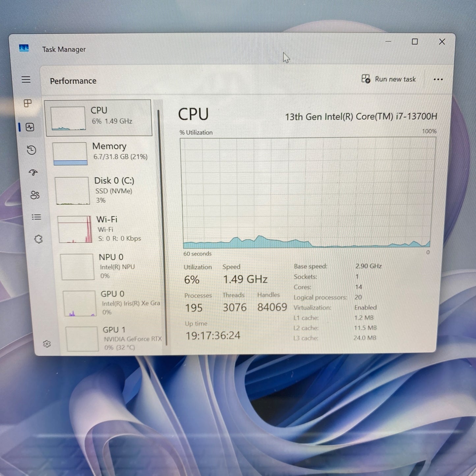Image resolution: width=476 pixels, height=476 pixels.
Task: Click the Memory mini graph thumbnail
Action: 70,154
